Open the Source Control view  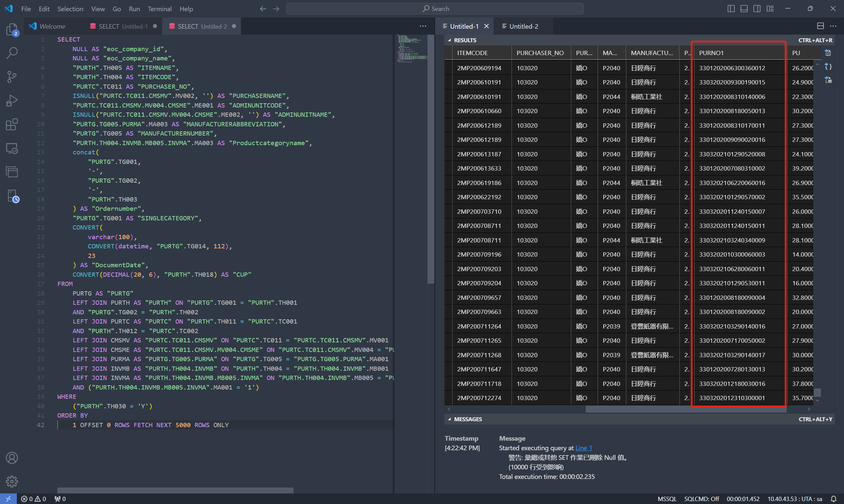pyautogui.click(x=12, y=77)
